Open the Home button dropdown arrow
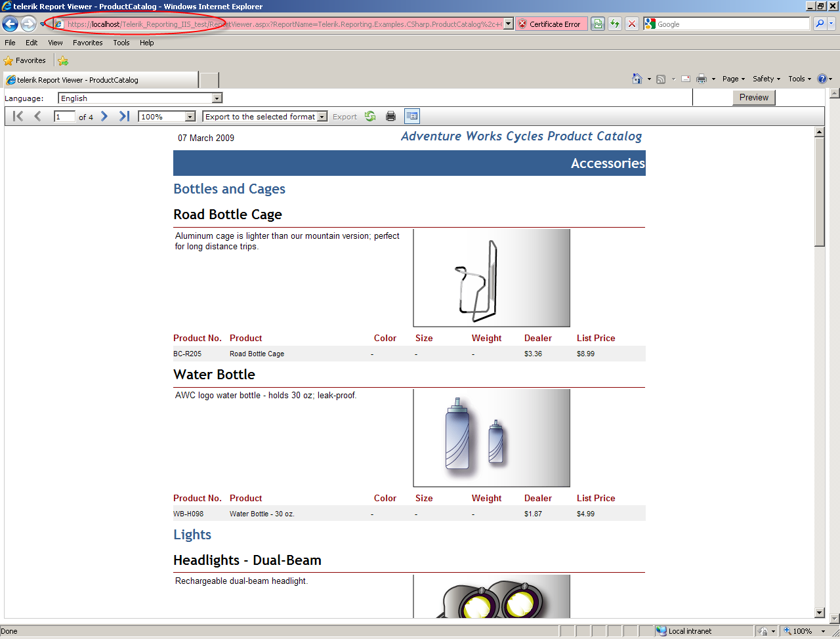Screen dimensions: 840x639 (649, 79)
